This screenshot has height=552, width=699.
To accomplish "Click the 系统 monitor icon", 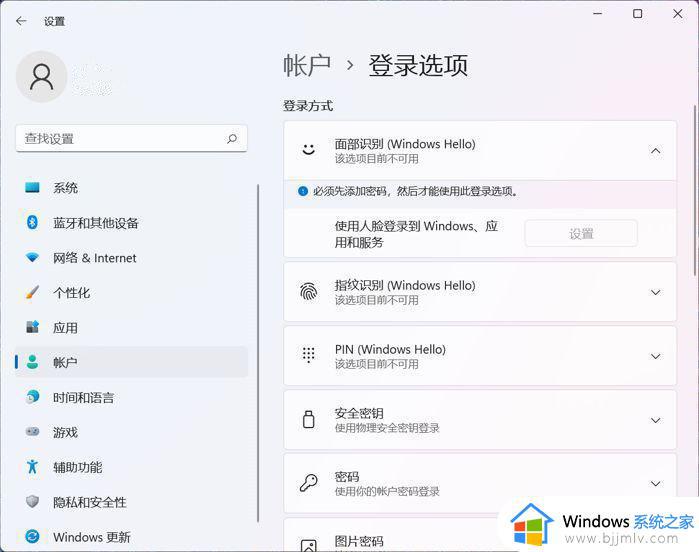I will (32, 188).
